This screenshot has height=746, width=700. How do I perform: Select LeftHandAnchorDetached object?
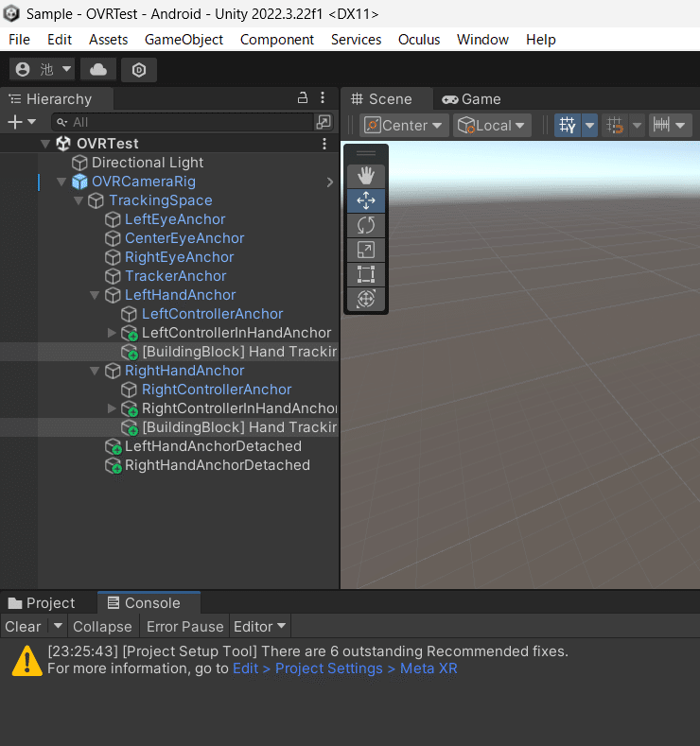pyautogui.click(x=213, y=446)
